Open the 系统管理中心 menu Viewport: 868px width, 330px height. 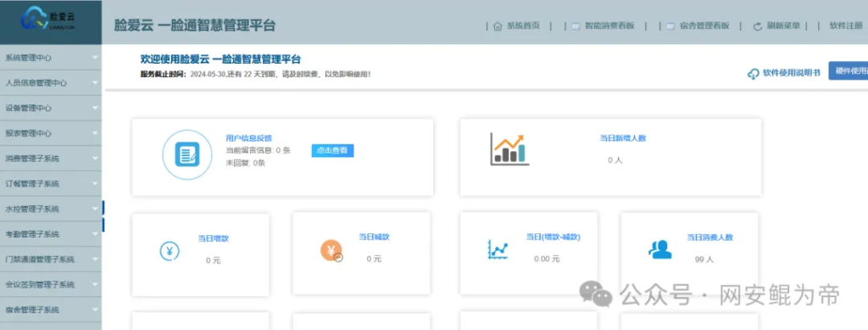[51, 57]
